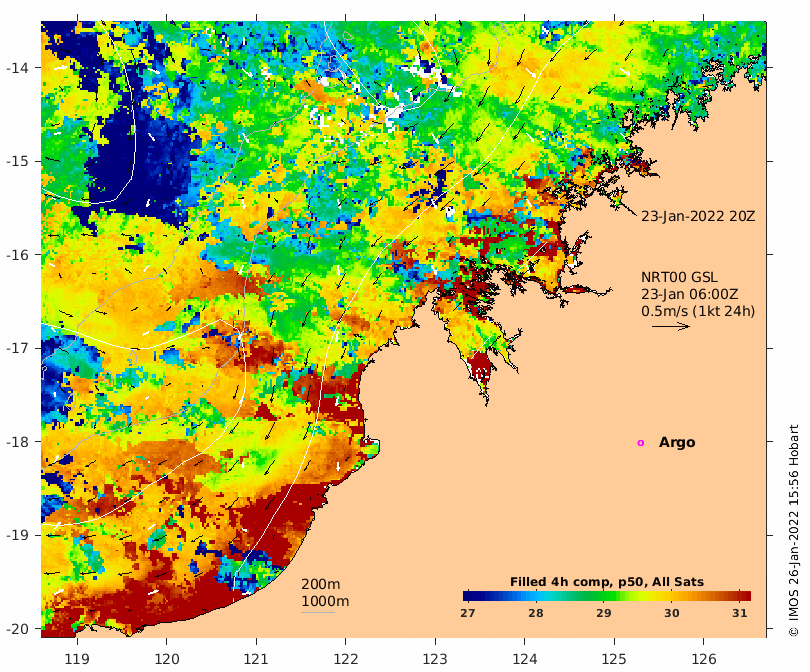Screen dimensions: 810x672
Task: Click the 'Argo' legend label
Action: 677,443
